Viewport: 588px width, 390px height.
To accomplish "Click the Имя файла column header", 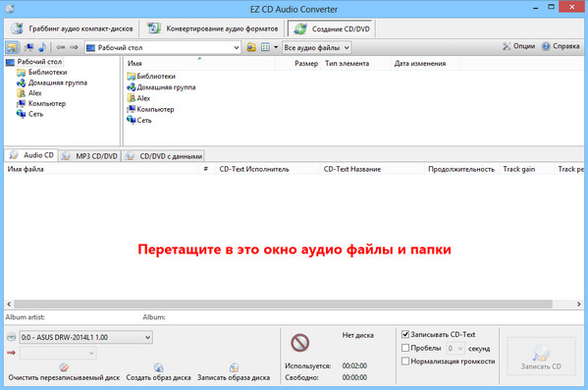I will point(101,169).
